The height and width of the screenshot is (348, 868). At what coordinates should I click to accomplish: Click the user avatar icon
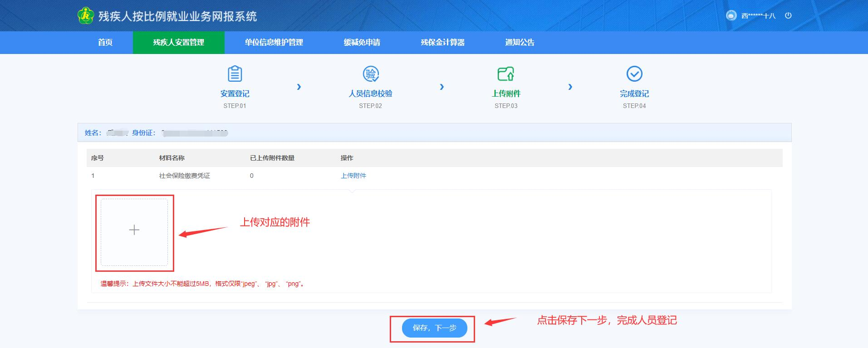[x=731, y=15]
